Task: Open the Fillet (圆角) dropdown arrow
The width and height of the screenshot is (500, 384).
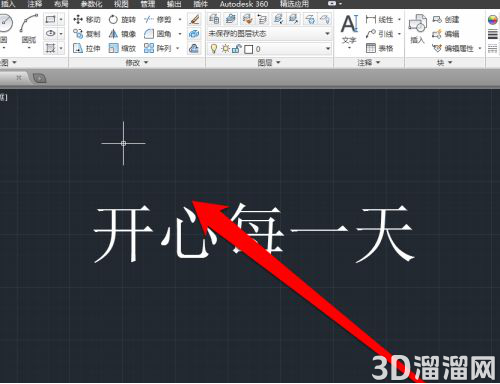Action: [x=180, y=34]
